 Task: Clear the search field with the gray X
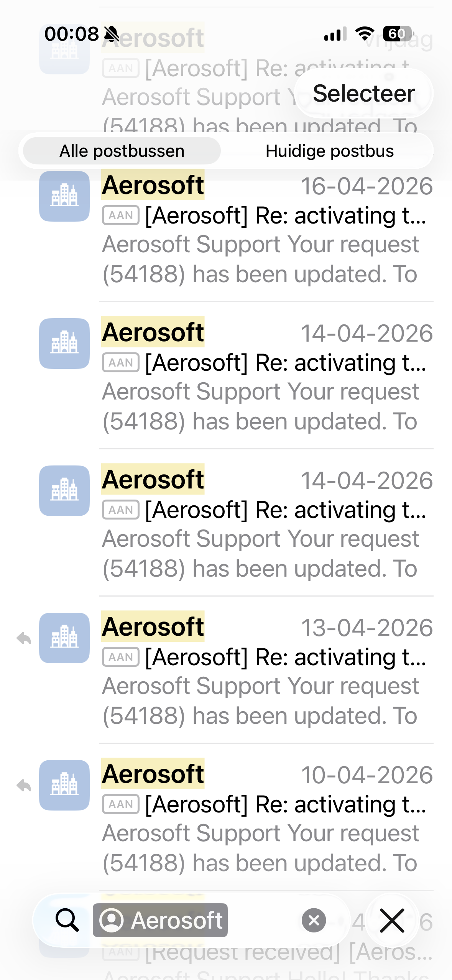(314, 920)
